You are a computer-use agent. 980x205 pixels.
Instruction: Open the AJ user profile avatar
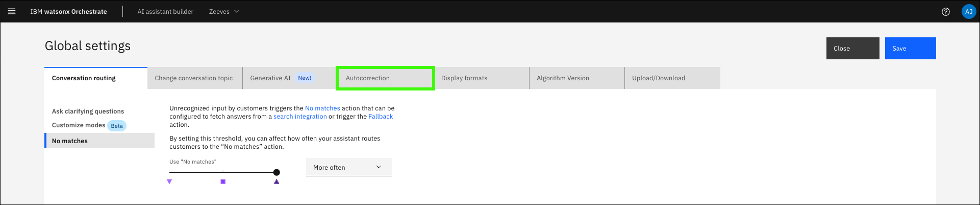coord(968,12)
